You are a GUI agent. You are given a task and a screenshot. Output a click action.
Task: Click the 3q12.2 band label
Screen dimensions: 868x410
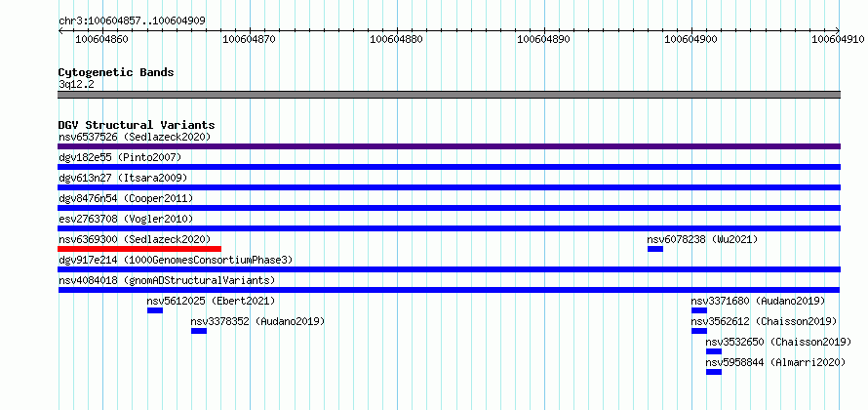pos(76,84)
